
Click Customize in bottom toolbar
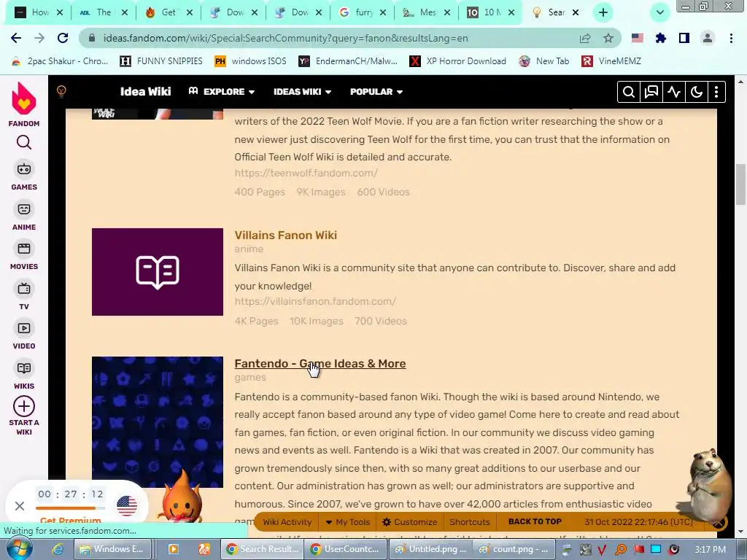tap(410, 522)
